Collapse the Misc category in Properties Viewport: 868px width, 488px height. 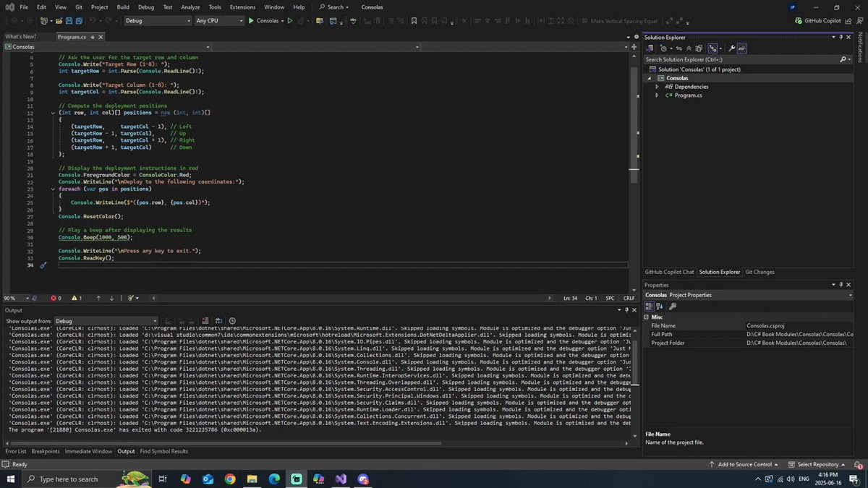pos(647,317)
